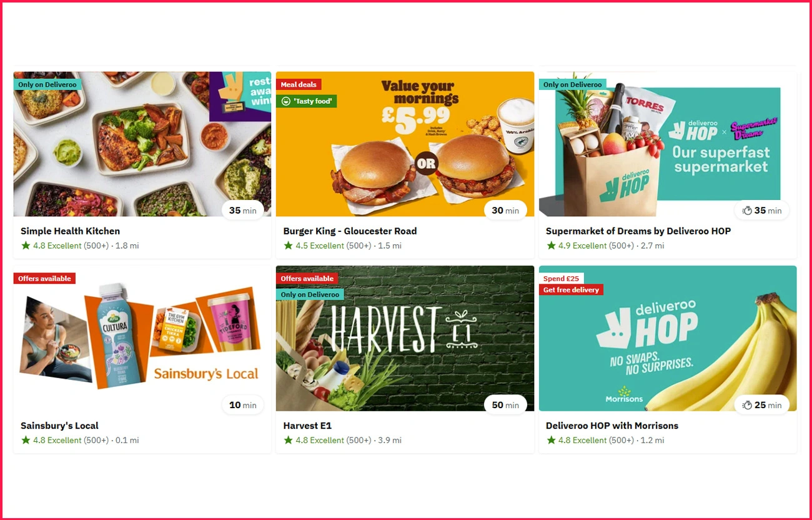Image resolution: width=812 pixels, height=520 pixels.
Task: Click the star icon under Deliveroo HOP with Morrisons
Action: coord(551,440)
